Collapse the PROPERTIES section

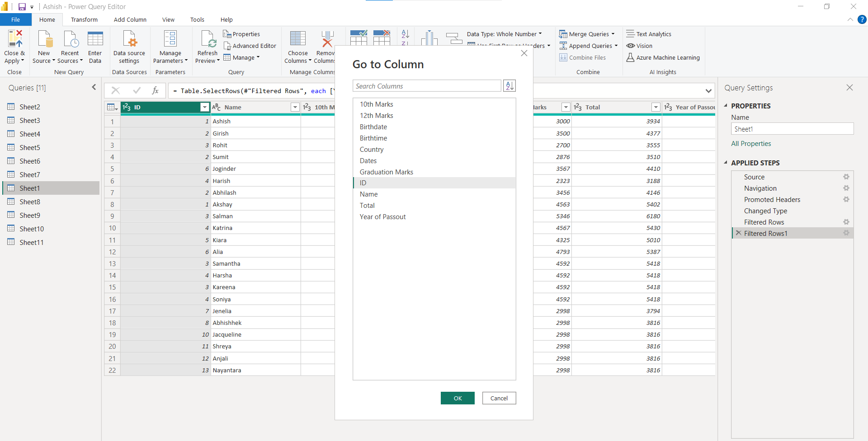[x=726, y=106]
